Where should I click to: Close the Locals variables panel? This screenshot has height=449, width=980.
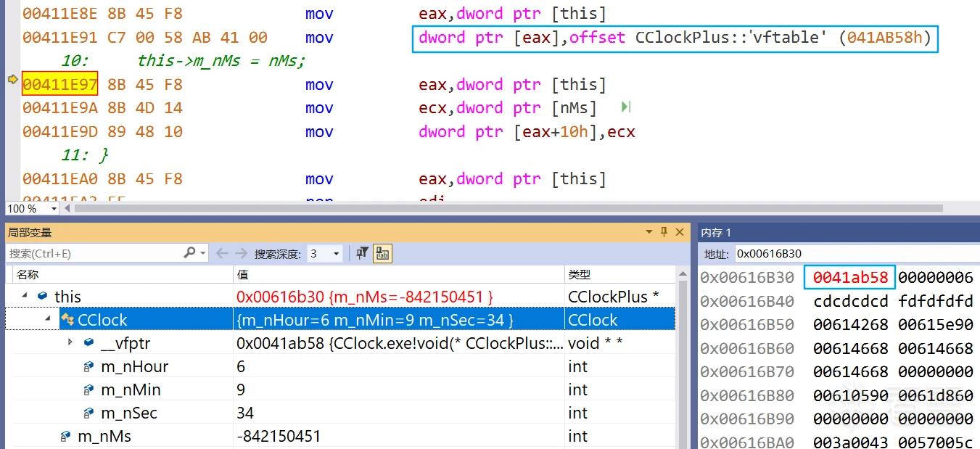point(680,232)
